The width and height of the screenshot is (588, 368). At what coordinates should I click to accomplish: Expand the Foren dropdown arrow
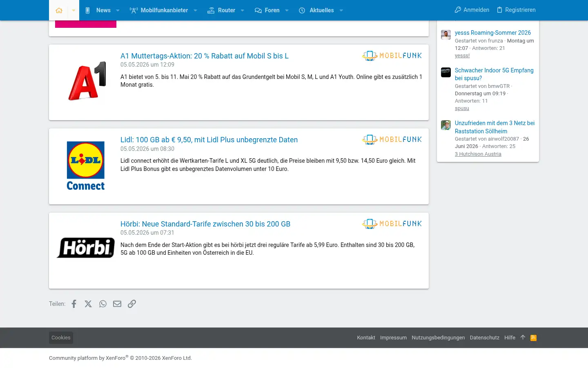[x=287, y=10]
